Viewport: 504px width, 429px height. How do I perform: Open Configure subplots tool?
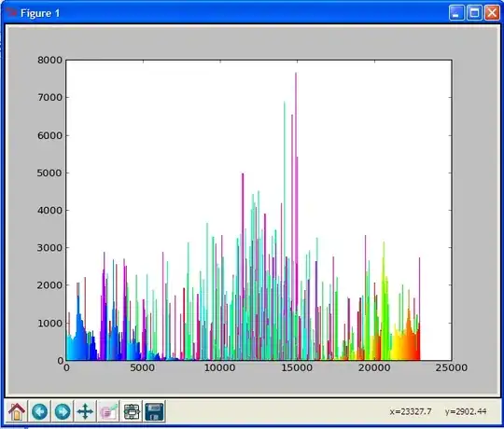point(132,411)
